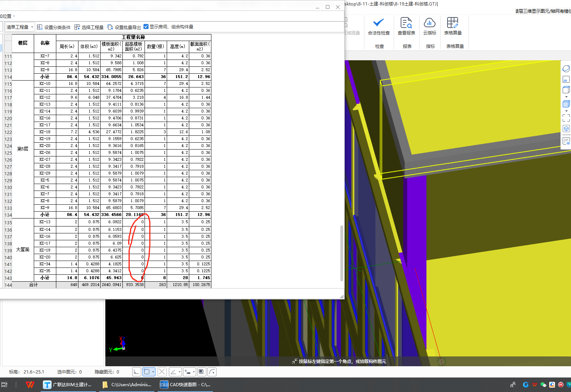This screenshot has width=571, height=392.
Task: Switch to CAD快速看图 in taskbar
Action: [x=186, y=385]
